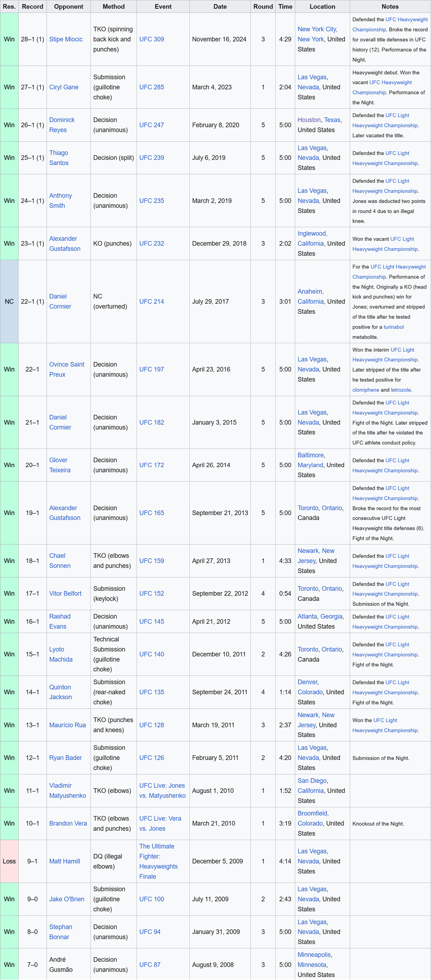
Task: Open the Ovince Saint Preux link
Action: (67, 369)
